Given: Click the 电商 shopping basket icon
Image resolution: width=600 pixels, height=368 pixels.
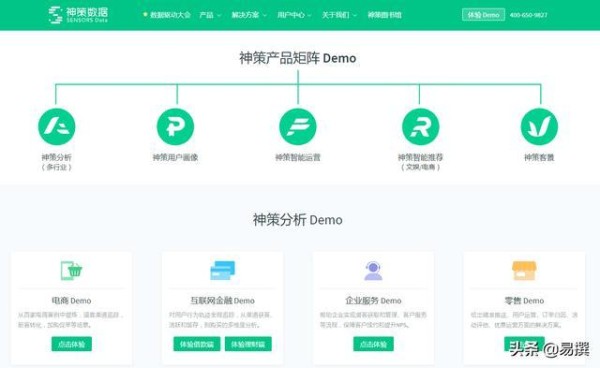Looking at the screenshot, I should pos(72,270).
